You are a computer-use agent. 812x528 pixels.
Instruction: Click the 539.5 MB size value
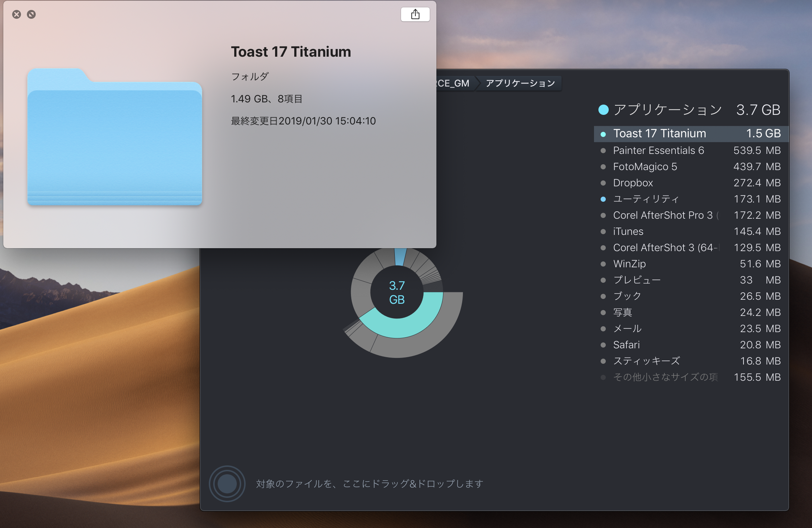click(x=757, y=150)
